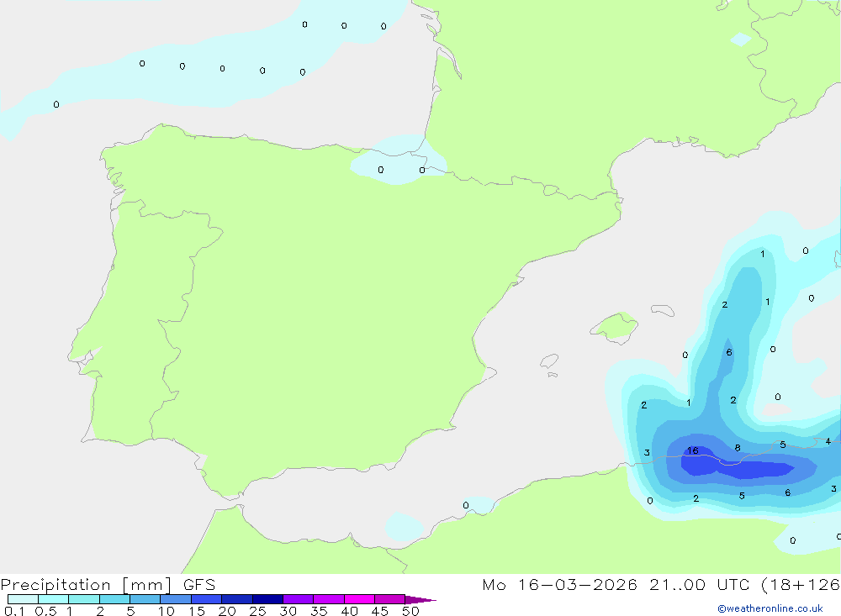
Task: Click the '15' legend scale label
Action: click(197, 611)
